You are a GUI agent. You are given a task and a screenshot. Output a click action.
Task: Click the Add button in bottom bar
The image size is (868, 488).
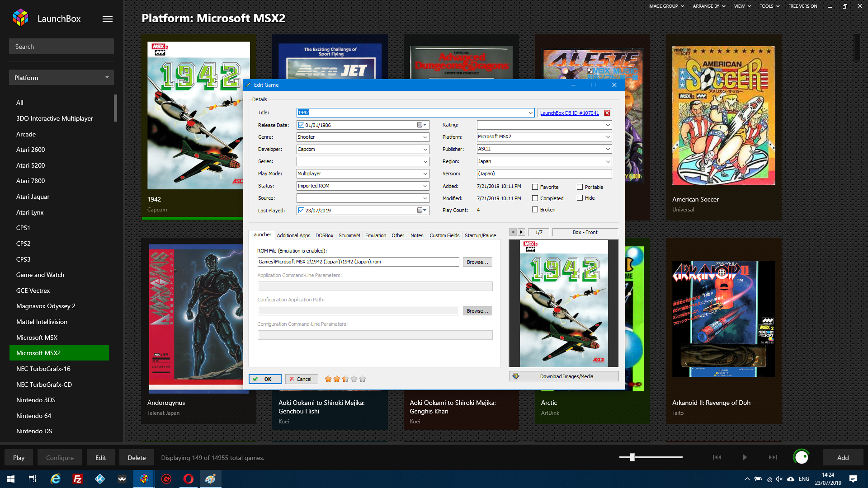(843, 458)
